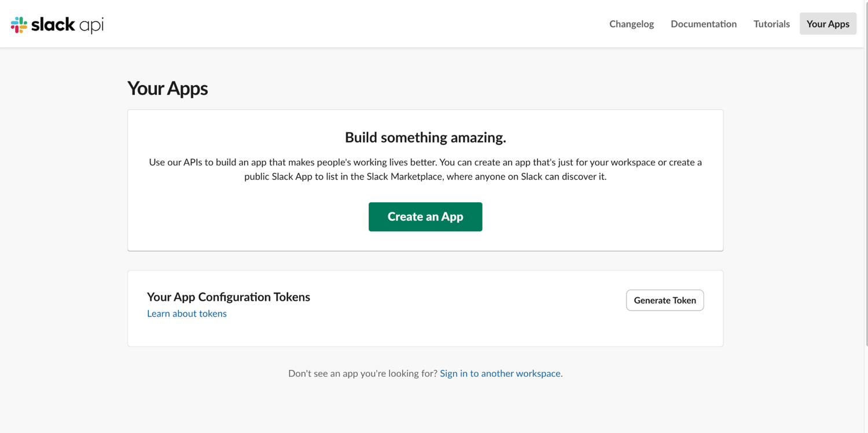Click the text Don't see an app you're looking for?

click(x=363, y=373)
